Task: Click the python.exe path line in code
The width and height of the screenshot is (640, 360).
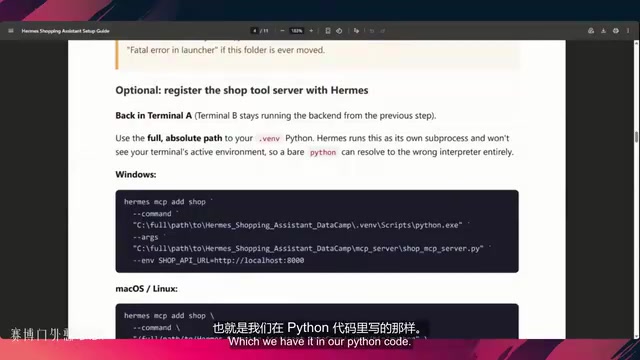Action: 301,225
